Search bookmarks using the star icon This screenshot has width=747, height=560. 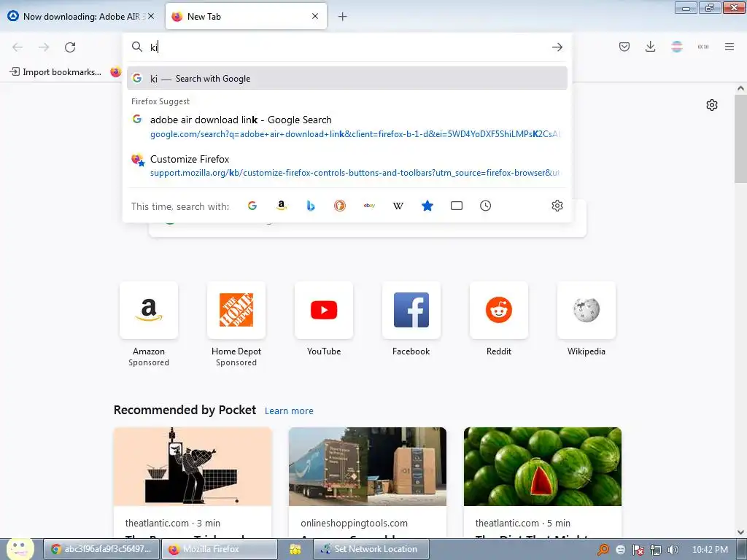click(x=427, y=206)
